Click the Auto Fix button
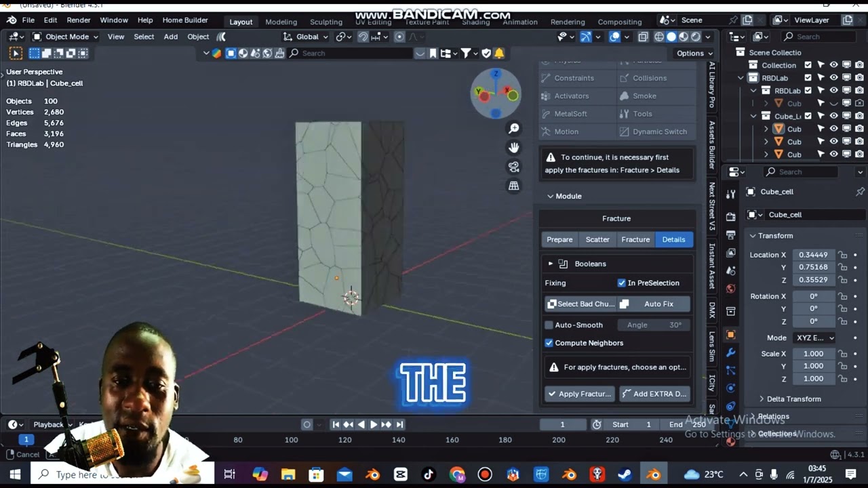This screenshot has width=868, height=488. pos(654,304)
